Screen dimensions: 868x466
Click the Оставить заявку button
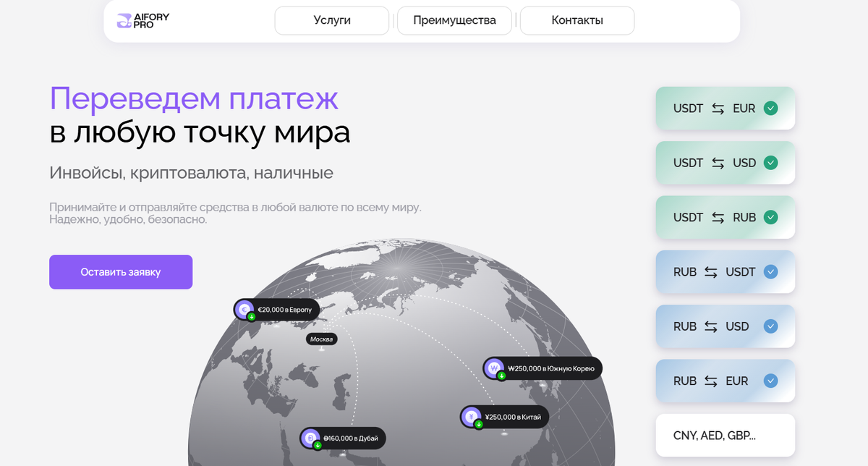(x=120, y=271)
